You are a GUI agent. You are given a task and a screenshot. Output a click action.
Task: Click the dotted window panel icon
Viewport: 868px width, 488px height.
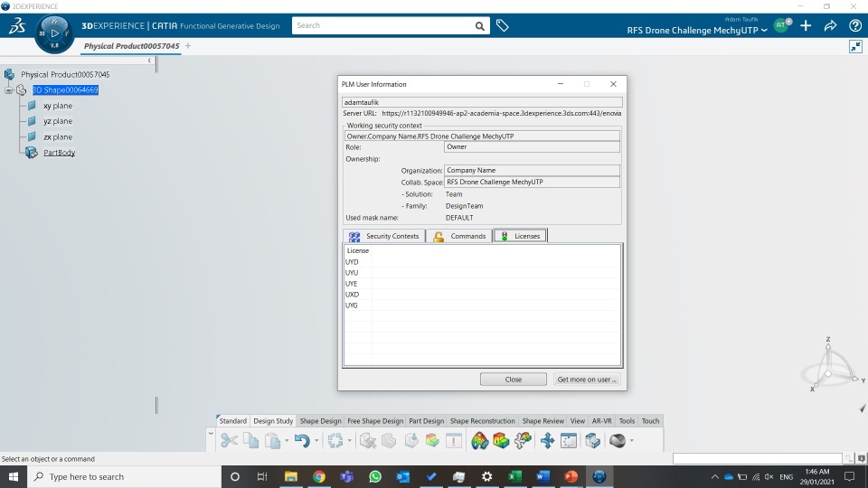(x=569, y=440)
